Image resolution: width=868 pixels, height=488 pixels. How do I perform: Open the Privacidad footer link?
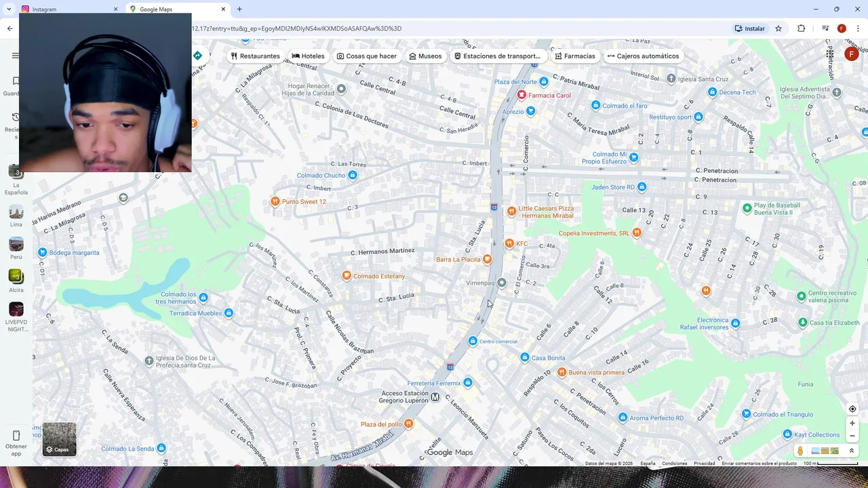pyautogui.click(x=704, y=464)
